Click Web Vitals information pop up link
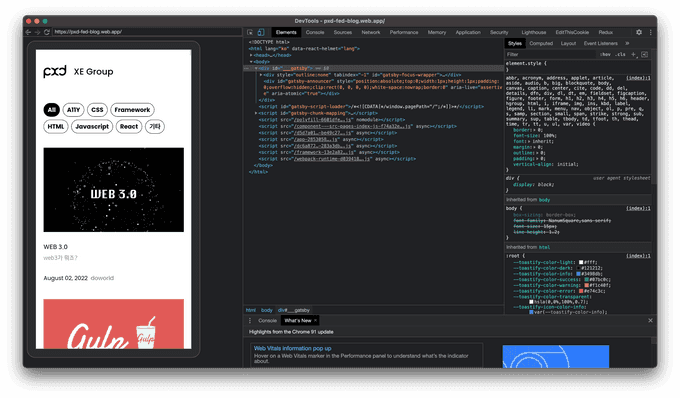Screen dimensions: 680x398 pos(292,348)
